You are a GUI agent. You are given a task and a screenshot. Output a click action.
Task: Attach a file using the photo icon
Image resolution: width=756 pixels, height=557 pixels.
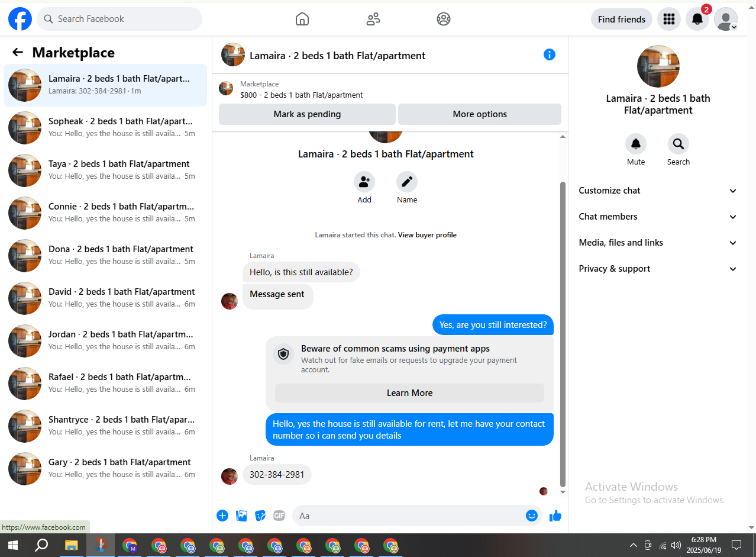pos(241,516)
